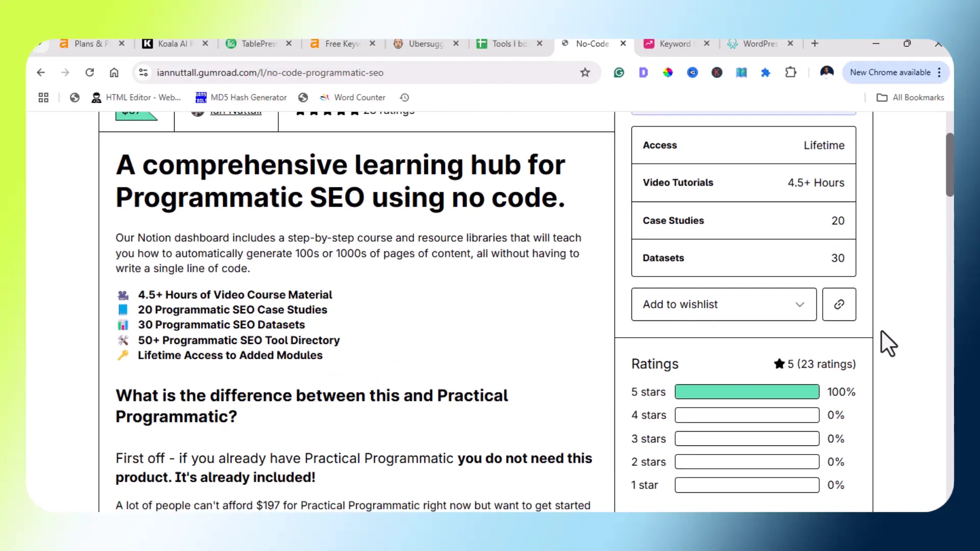Image resolution: width=980 pixels, height=551 pixels.
Task: Reload the Gumroad page
Action: [89, 72]
